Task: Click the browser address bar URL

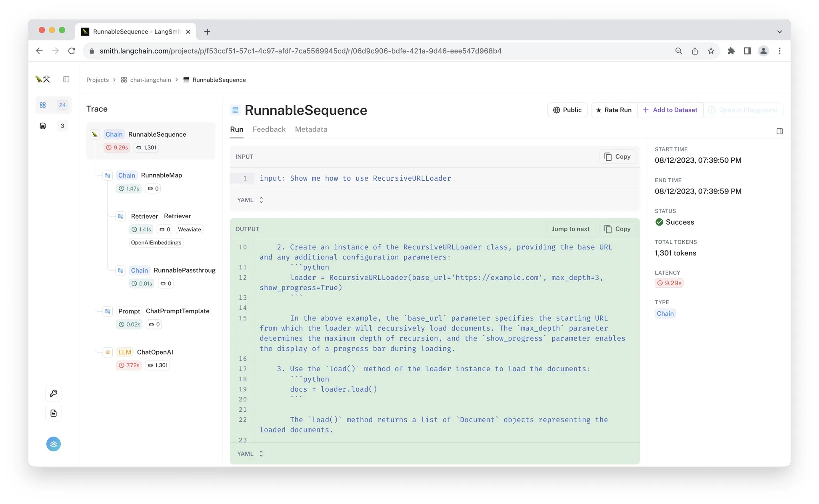Action: coord(301,51)
